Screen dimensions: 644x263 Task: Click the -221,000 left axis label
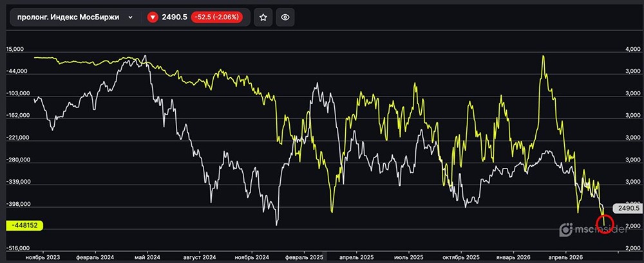(x=17, y=138)
